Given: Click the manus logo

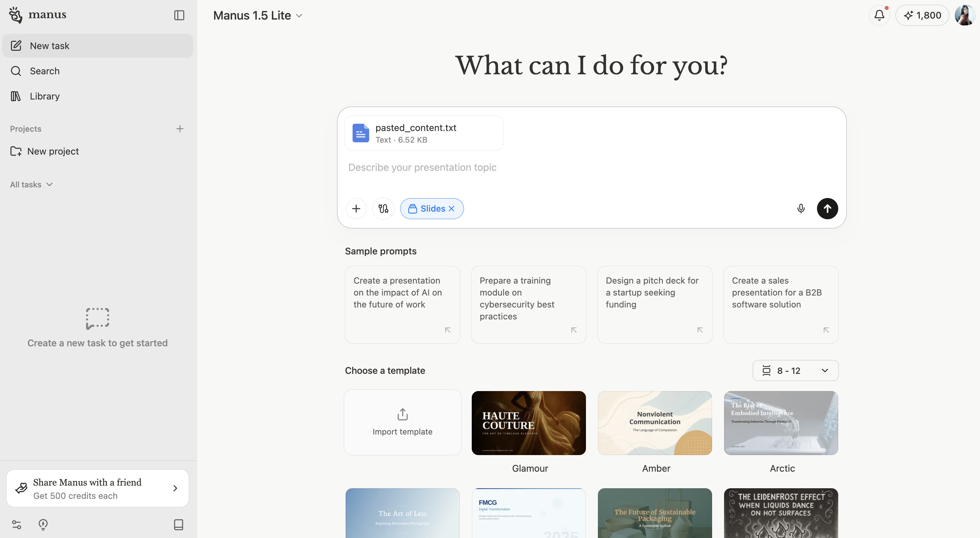Looking at the screenshot, I should 38,15.
